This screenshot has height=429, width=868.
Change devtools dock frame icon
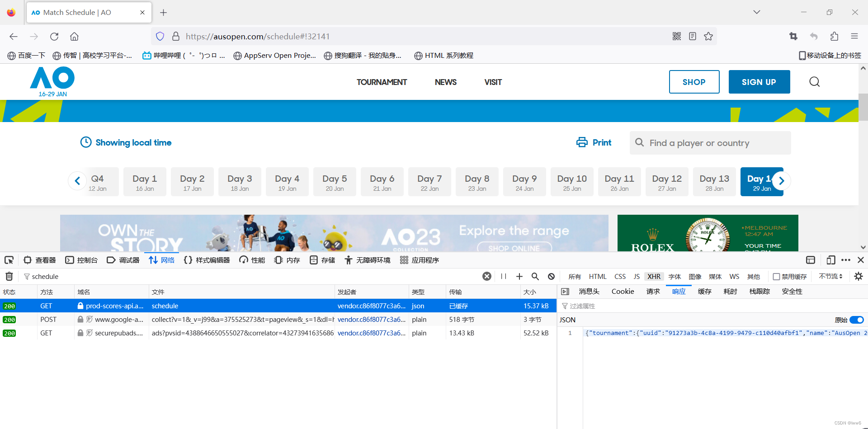pyautogui.click(x=811, y=260)
